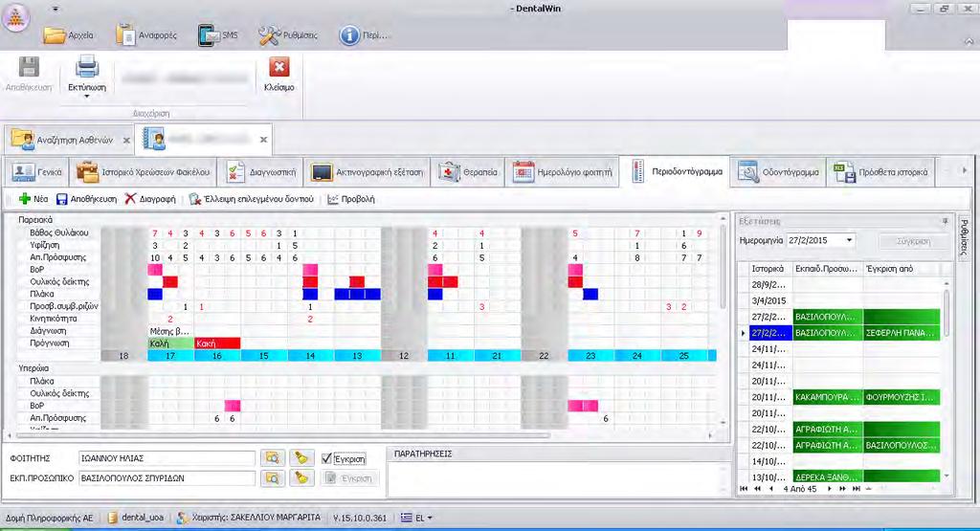Click the Προβολή view tool
Viewport: 980px width, 531px height.
tap(350, 199)
